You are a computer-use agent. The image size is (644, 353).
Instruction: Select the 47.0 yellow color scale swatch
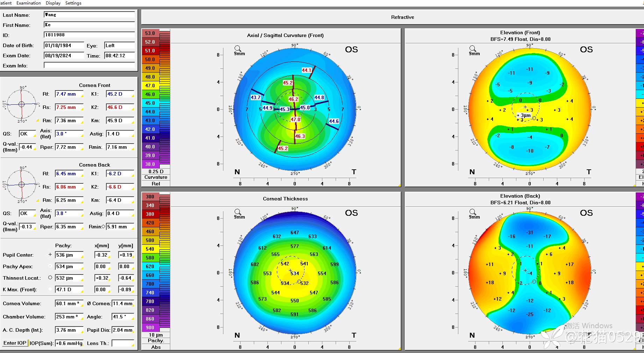[150, 86]
